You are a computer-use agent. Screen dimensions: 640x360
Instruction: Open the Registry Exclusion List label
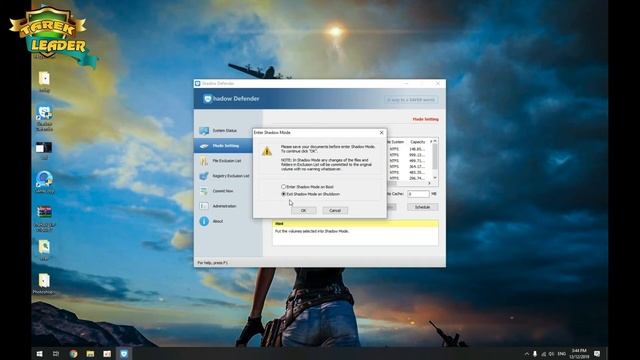click(231, 176)
